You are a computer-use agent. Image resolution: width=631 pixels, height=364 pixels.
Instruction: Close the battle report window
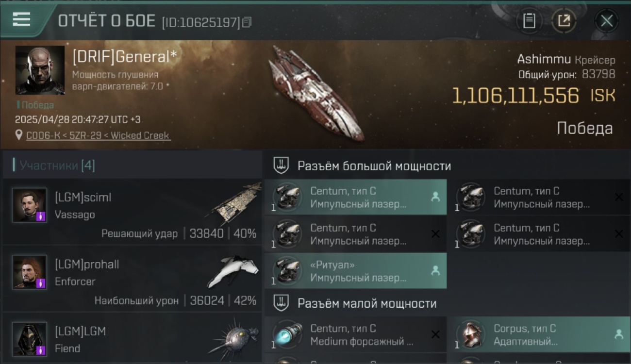[x=607, y=21]
